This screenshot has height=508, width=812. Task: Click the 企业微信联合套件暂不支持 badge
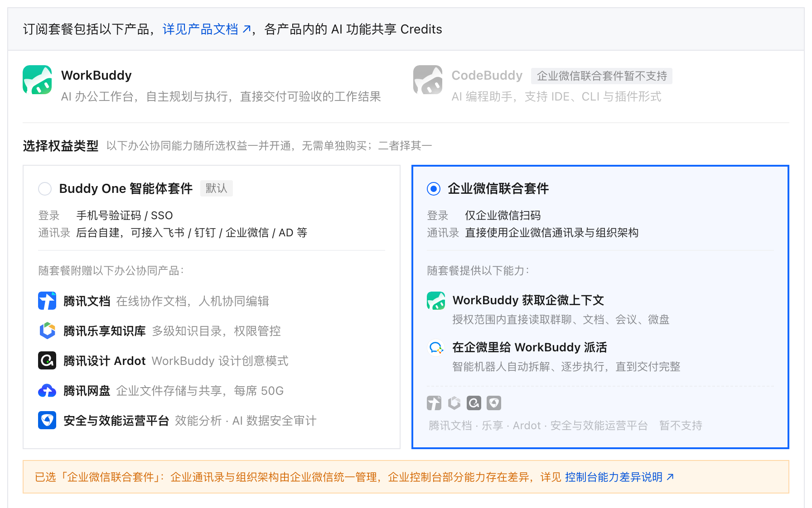point(602,76)
